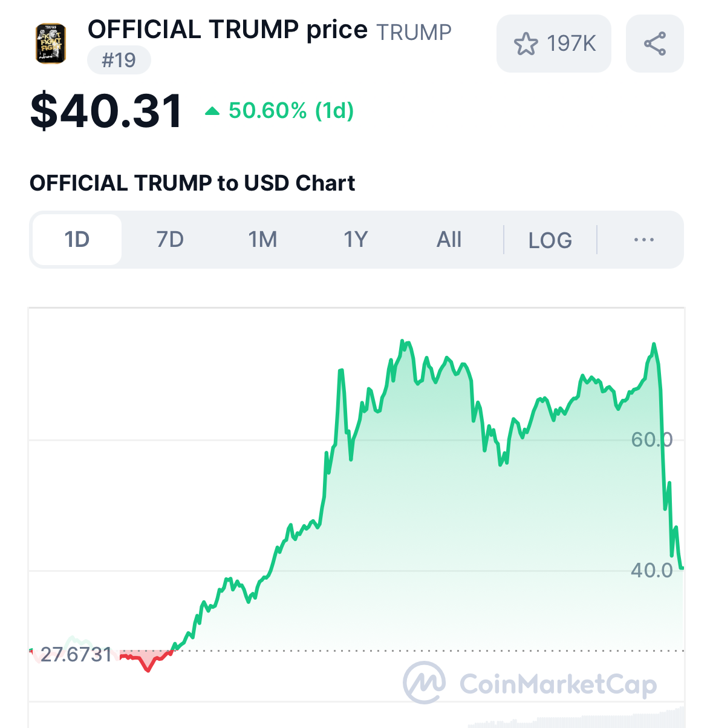Click the #19 rank badge
The width and height of the screenshot is (713, 728).
pyautogui.click(x=119, y=61)
